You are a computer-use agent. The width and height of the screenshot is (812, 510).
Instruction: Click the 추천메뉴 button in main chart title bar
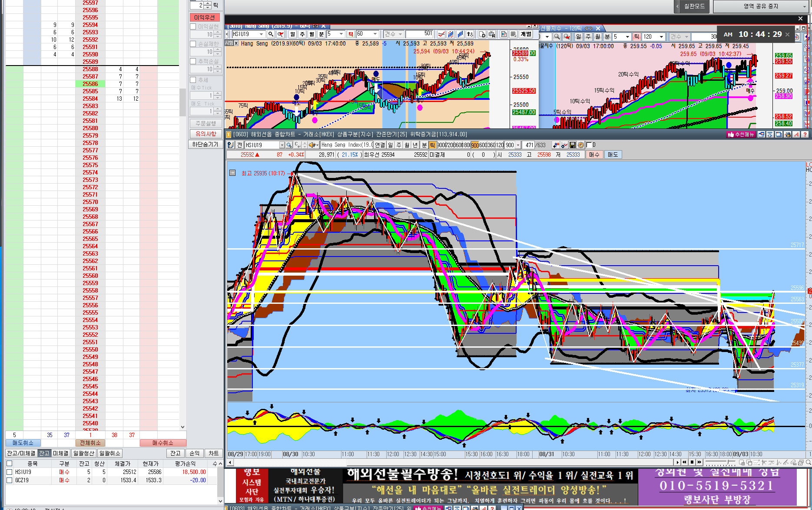(741, 135)
